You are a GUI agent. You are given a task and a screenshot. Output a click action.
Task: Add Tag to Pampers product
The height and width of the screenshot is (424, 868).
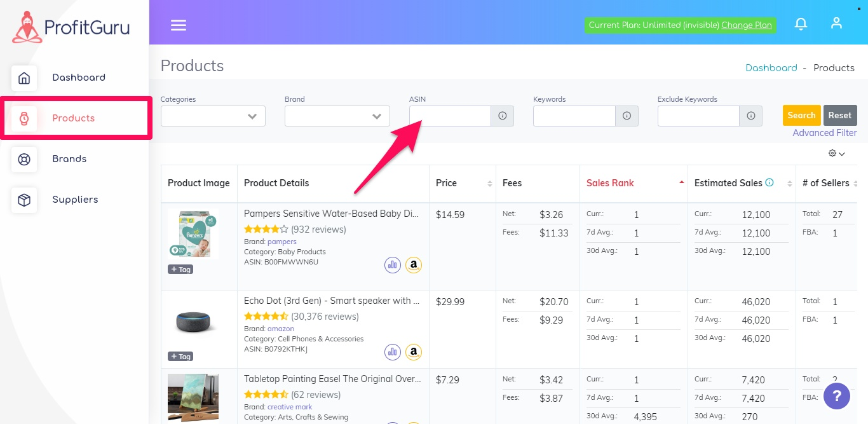(x=180, y=270)
